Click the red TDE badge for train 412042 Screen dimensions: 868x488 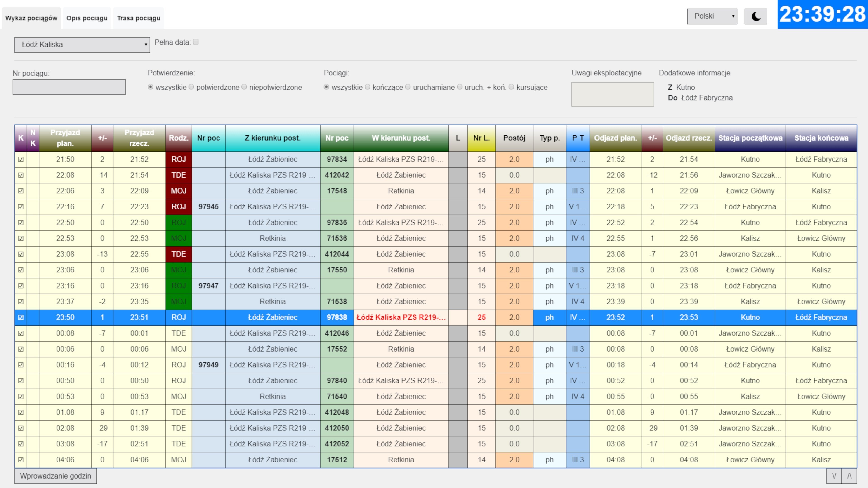tap(179, 175)
